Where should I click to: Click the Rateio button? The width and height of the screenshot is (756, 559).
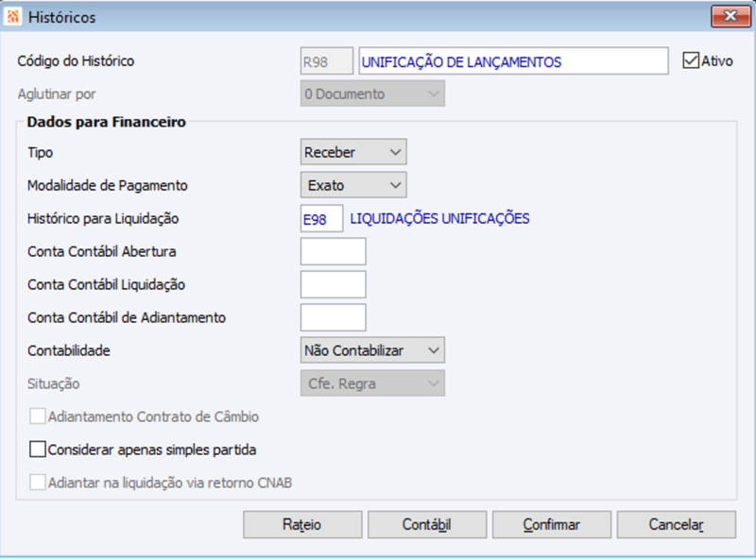click(x=301, y=525)
